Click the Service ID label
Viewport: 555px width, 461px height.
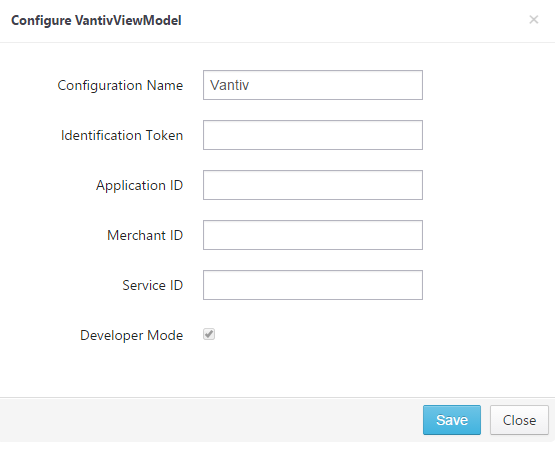153,285
